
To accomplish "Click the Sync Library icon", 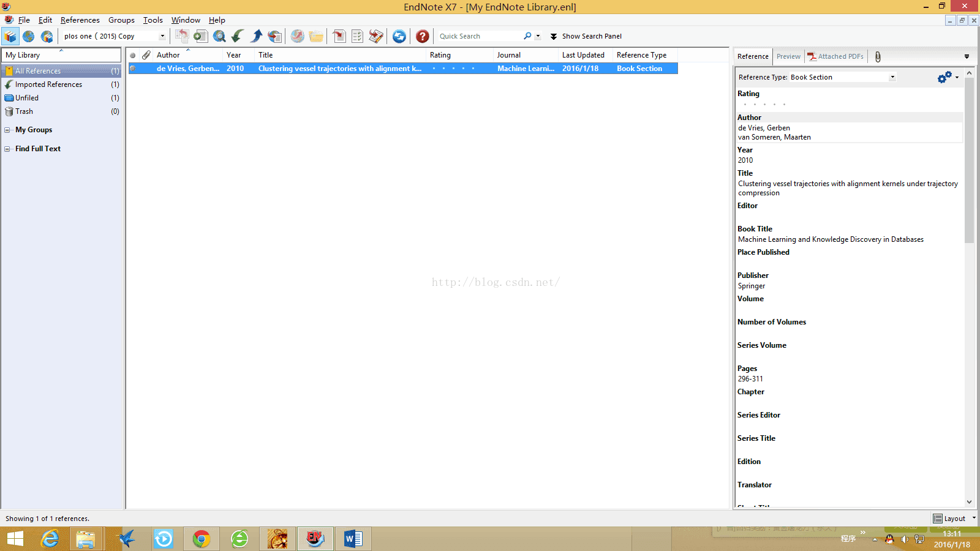I will click(x=399, y=36).
